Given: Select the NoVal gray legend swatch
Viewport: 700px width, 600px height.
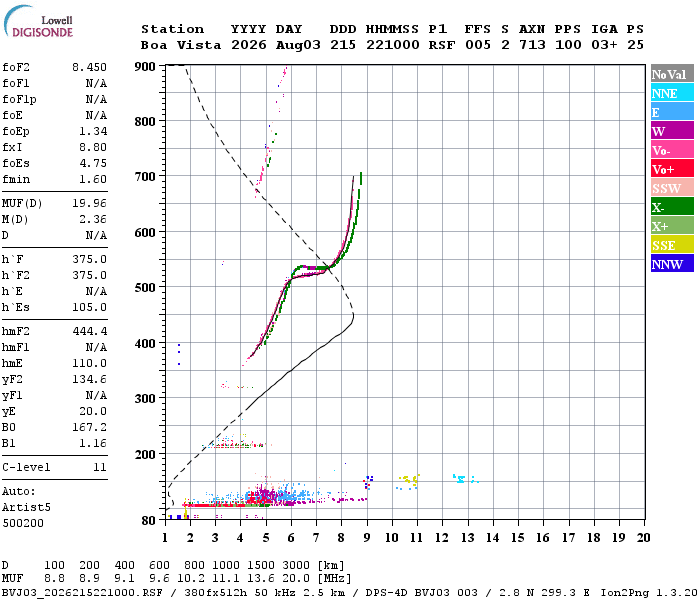Looking at the screenshot, I should [672, 74].
